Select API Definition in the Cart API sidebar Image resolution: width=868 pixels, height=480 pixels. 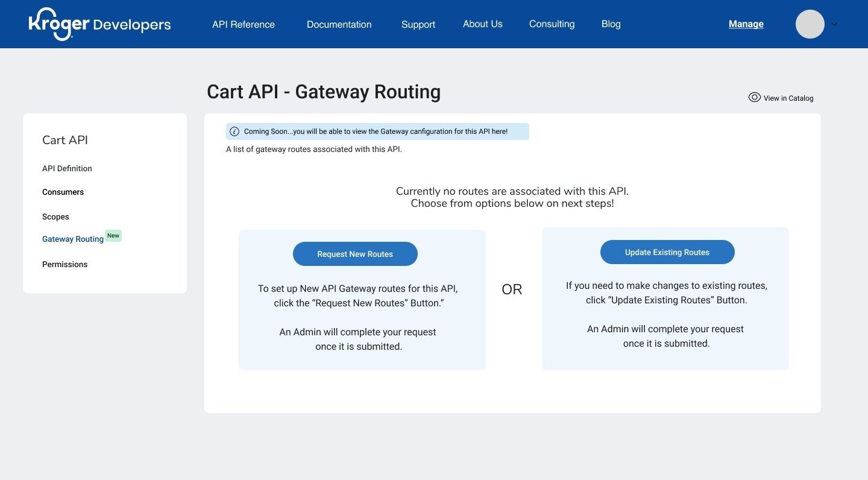coord(67,168)
